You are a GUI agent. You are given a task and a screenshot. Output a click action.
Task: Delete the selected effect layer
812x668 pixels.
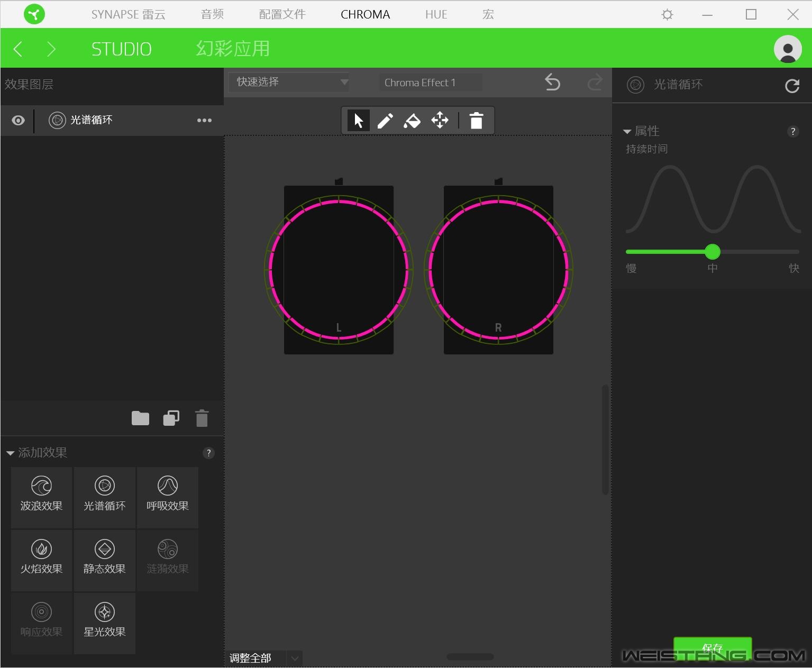click(202, 418)
